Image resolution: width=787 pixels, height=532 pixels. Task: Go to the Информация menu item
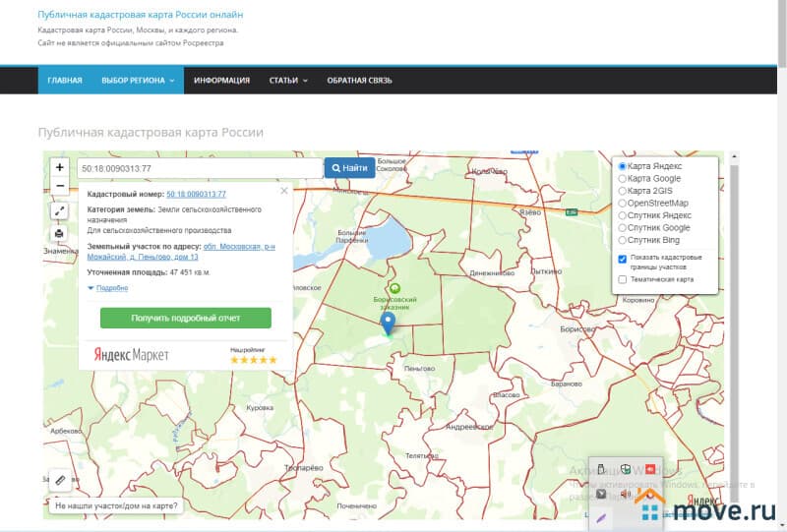coord(221,81)
